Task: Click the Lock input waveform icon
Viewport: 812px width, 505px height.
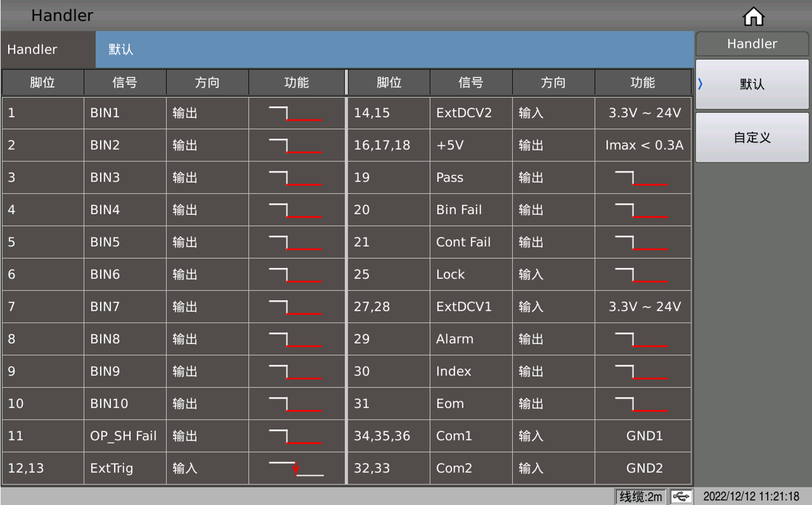Action: click(x=642, y=274)
